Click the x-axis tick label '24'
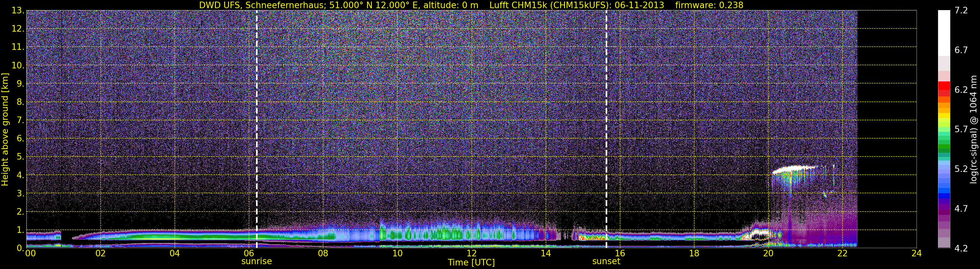The image size is (980, 269). [917, 253]
